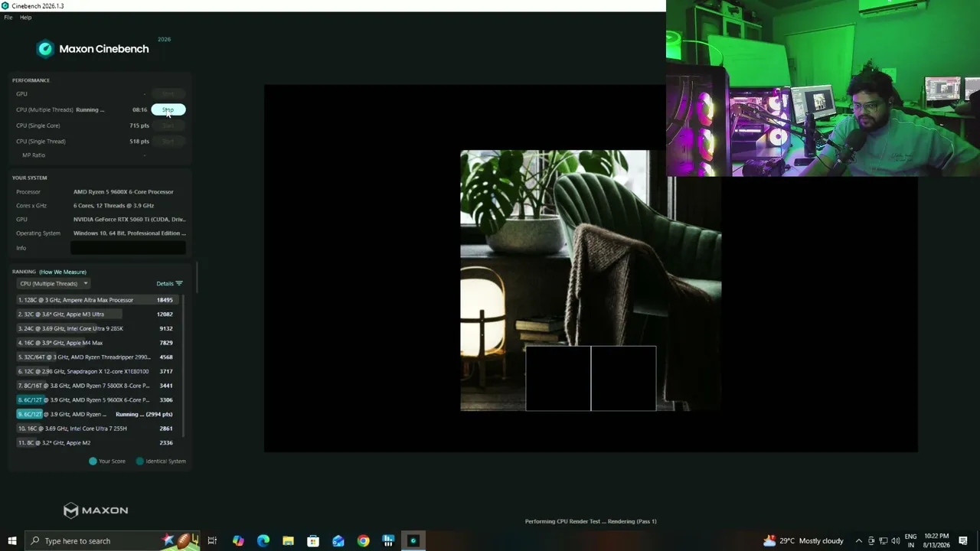Viewport: 980px width, 551px height.
Task: Open the weather widget showing 29°C
Action: pyautogui.click(x=803, y=541)
